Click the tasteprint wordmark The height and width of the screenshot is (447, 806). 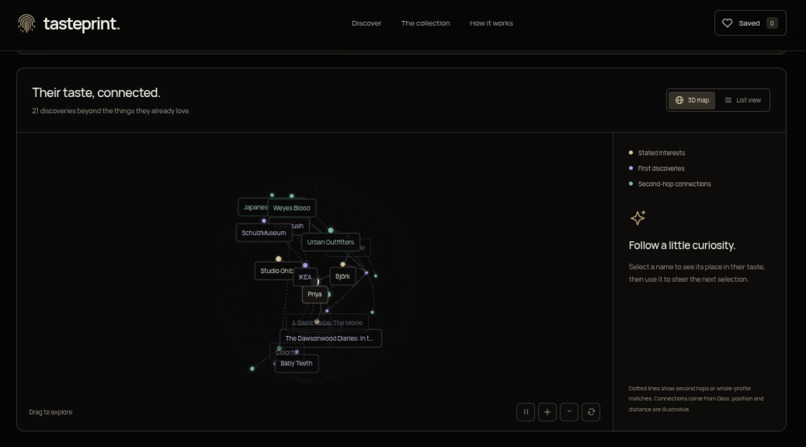[81, 24]
